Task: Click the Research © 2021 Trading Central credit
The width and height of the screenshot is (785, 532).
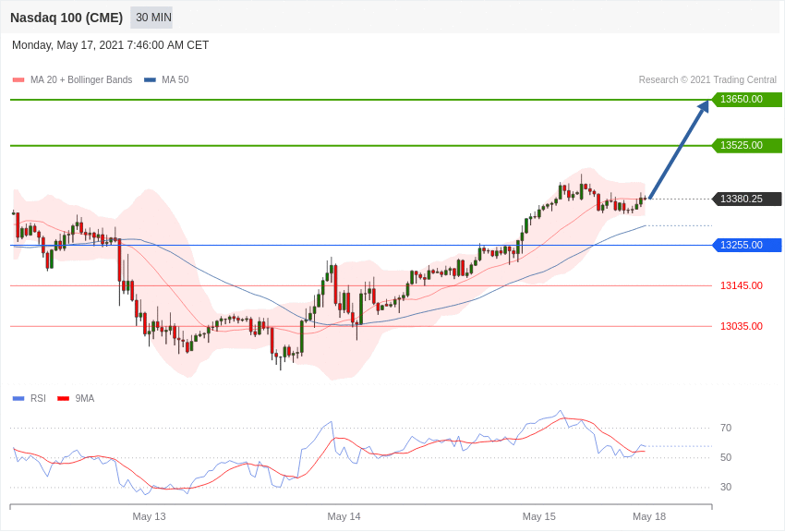Action: (707, 79)
